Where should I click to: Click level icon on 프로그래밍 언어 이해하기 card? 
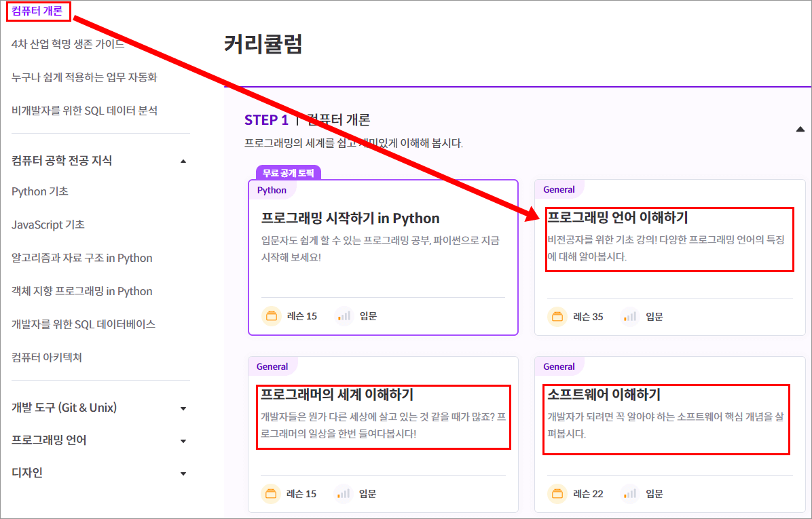coord(630,317)
